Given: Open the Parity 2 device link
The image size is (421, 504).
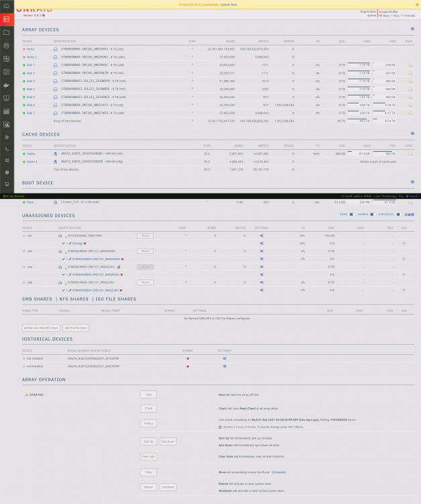Looking at the screenshot, I should [32, 57].
